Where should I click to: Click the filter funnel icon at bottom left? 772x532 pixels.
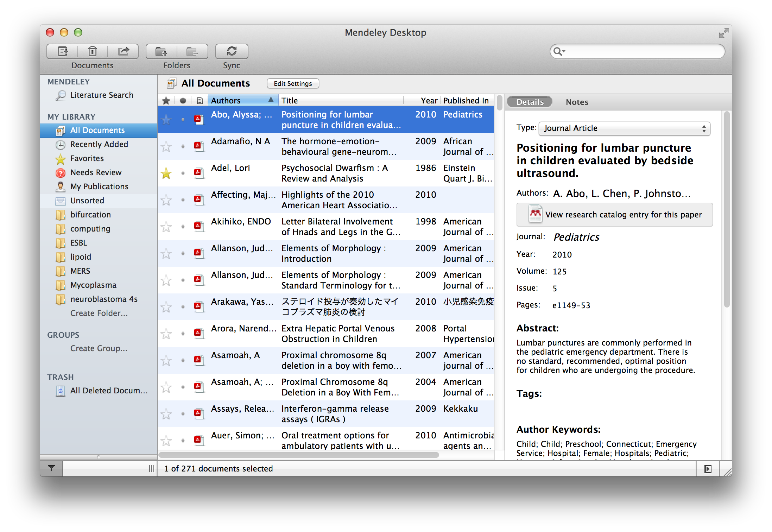[51, 468]
